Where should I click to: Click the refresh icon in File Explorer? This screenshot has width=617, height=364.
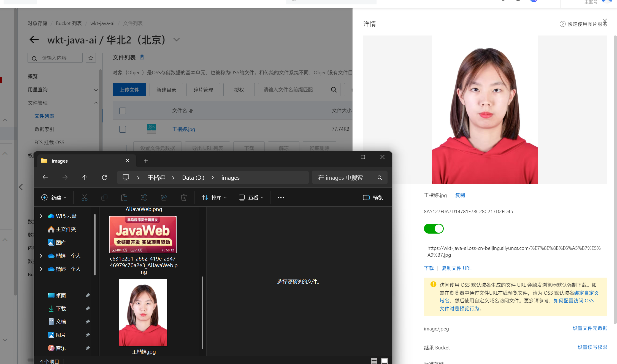pos(105,177)
